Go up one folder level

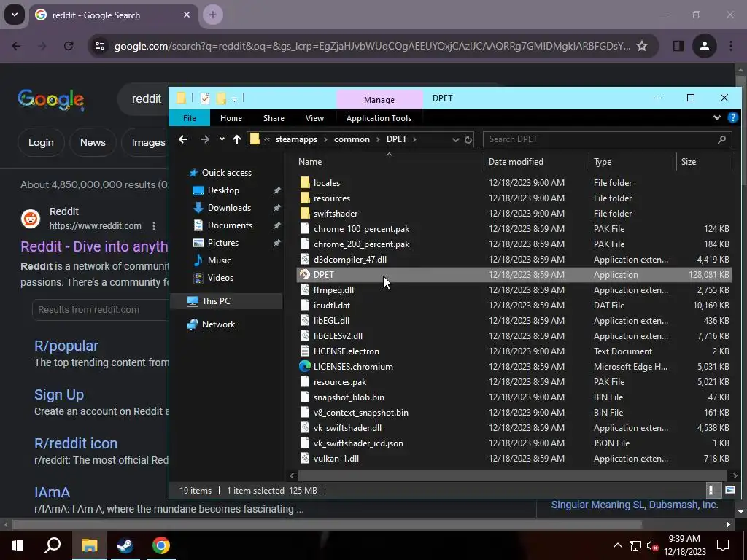pos(237,139)
